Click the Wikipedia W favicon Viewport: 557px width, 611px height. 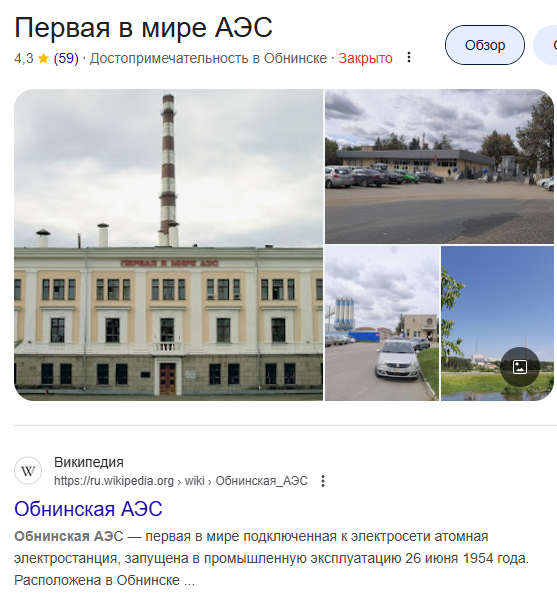tap(28, 471)
